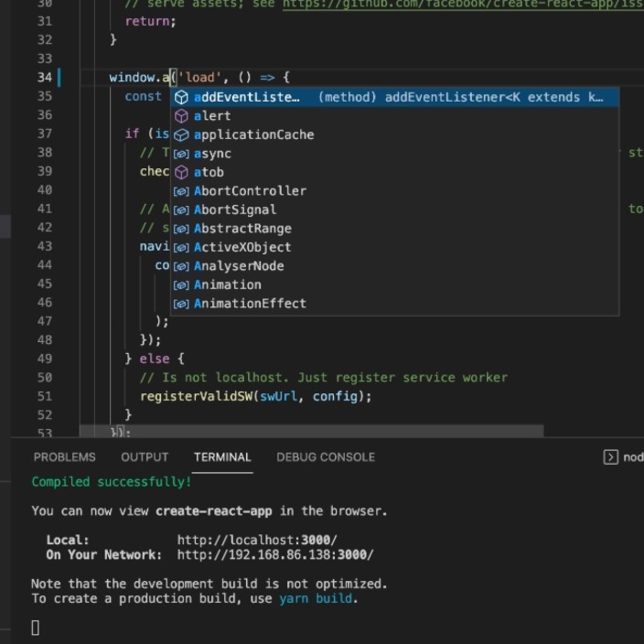644x644 pixels.
Task: Click the variable icon beside async
Action: [x=181, y=154]
